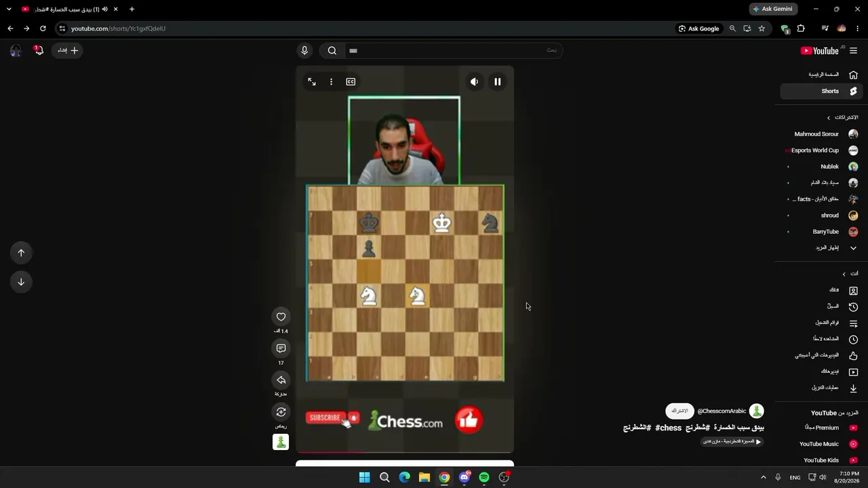Image resolution: width=868 pixels, height=488 pixels.
Task: Open Mahmoud Sorour's channel
Action: click(x=820, y=134)
